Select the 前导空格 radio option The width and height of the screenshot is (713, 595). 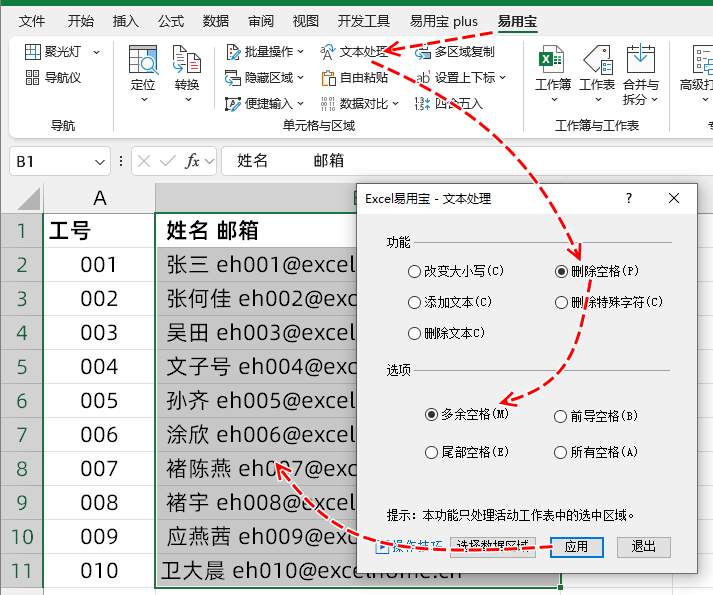point(560,416)
